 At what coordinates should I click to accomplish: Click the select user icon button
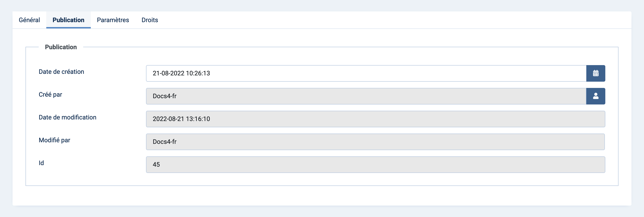pyautogui.click(x=595, y=96)
